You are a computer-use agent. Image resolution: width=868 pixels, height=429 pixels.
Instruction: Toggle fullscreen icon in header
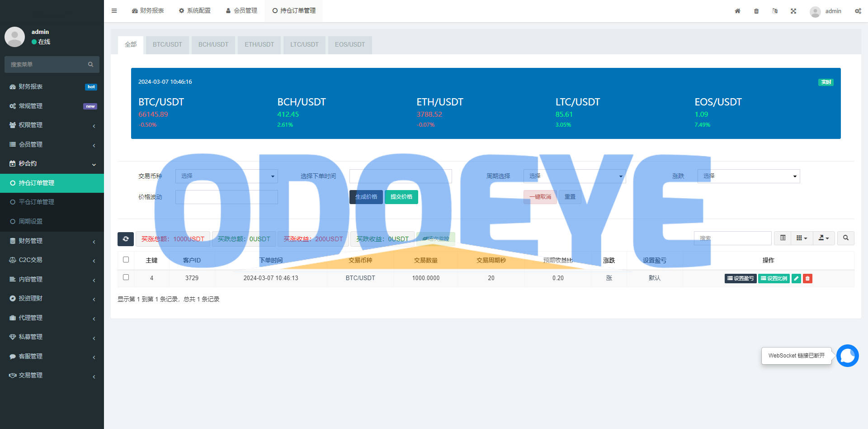coord(793,11)
